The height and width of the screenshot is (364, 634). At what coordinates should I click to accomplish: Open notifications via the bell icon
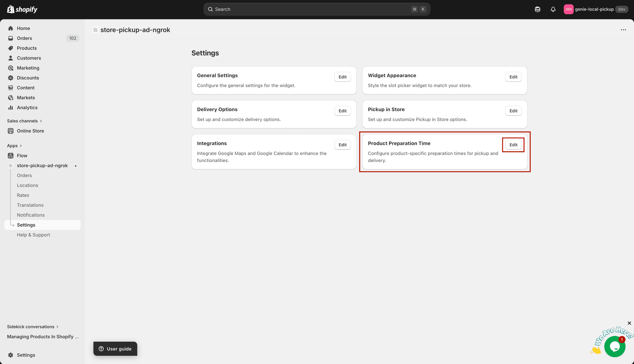point(553,9)
